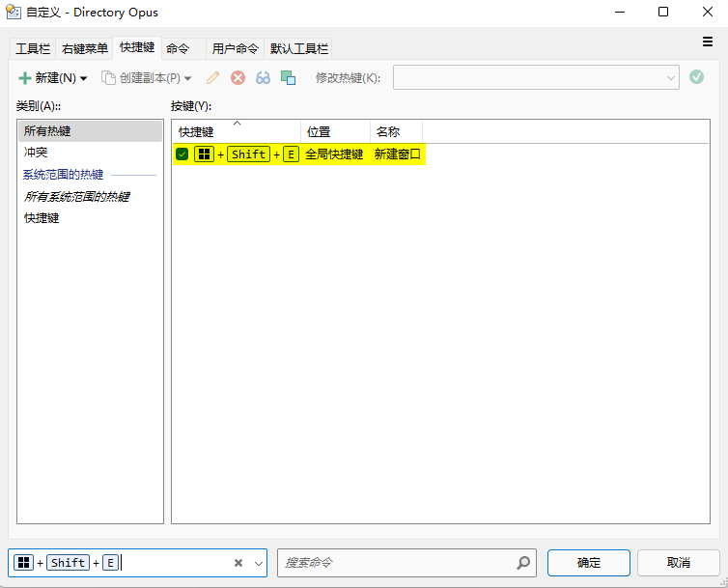Click the hotkey filter input field
Screen dimensions: 728x588
[137, 563]
